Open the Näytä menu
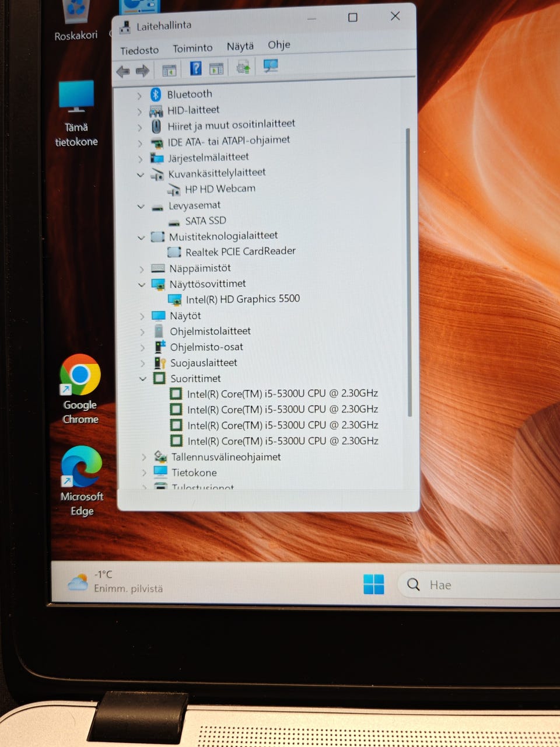The image size is (560, 747). click(240, 47)
